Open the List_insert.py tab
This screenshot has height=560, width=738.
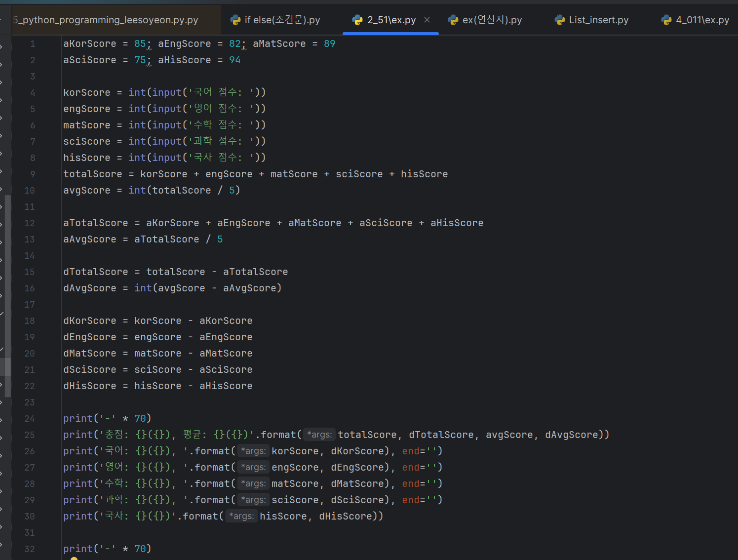[592, 20]
